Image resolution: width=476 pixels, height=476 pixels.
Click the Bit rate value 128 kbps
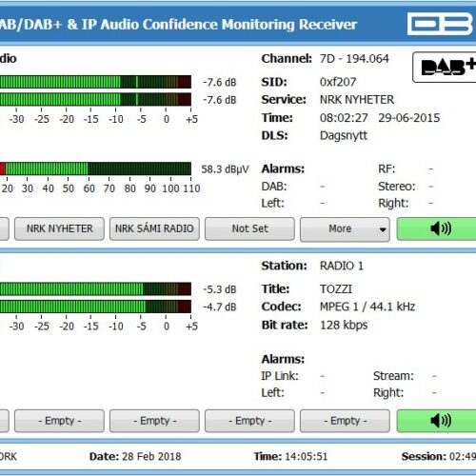point(344,325)
